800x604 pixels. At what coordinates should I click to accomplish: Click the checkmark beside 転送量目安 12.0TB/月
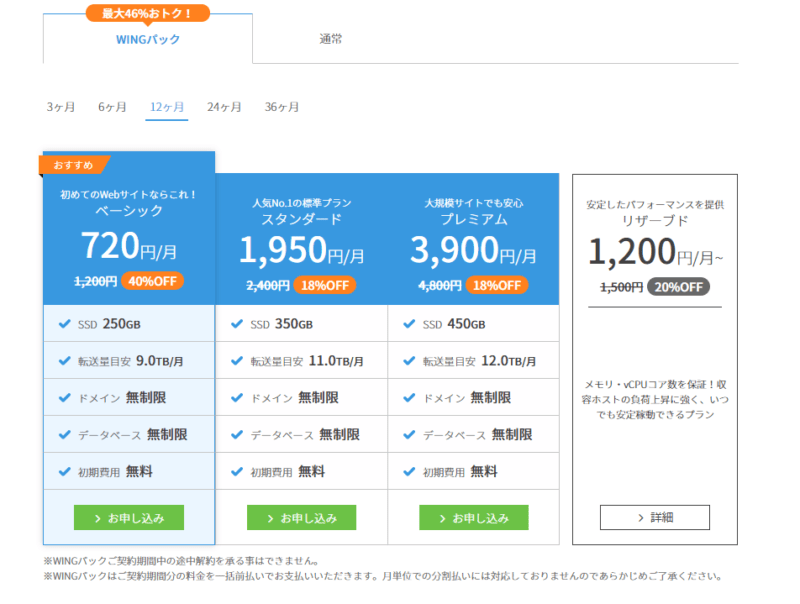tap(409, 361)
